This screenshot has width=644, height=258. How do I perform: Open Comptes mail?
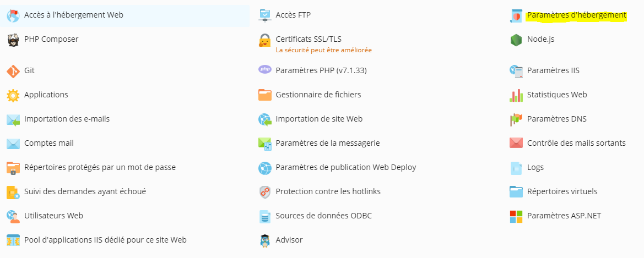pos(49,143)
